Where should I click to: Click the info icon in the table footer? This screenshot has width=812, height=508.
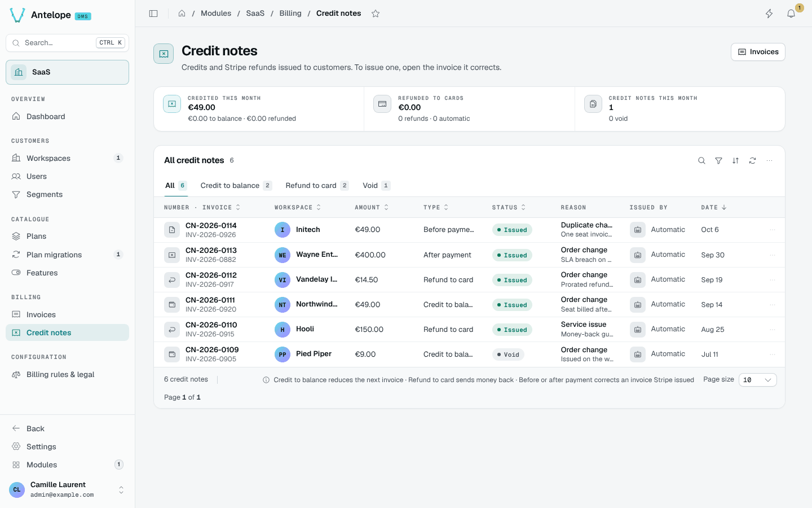[x=266, y=380]
